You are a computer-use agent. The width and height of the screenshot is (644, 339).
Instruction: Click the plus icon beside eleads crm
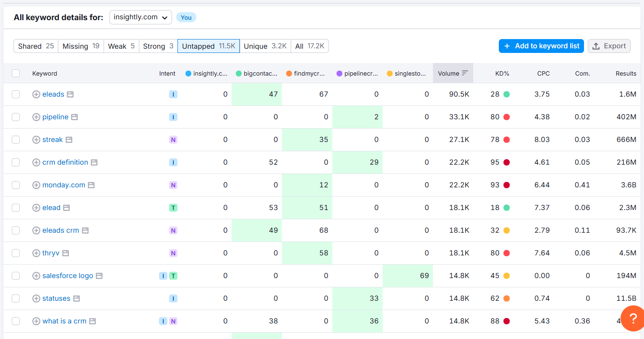point(36,231)
